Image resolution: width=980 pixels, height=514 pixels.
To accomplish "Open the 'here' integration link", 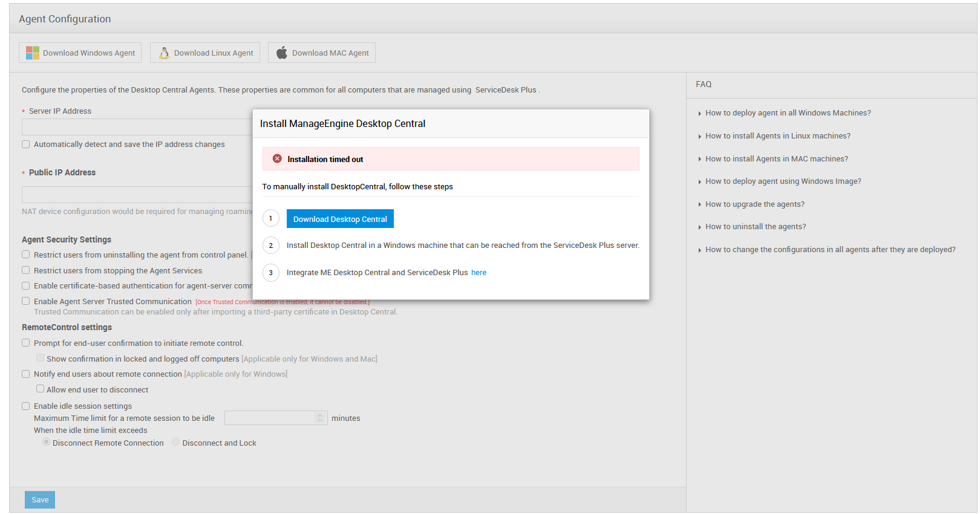I will [x=479, y=273].
